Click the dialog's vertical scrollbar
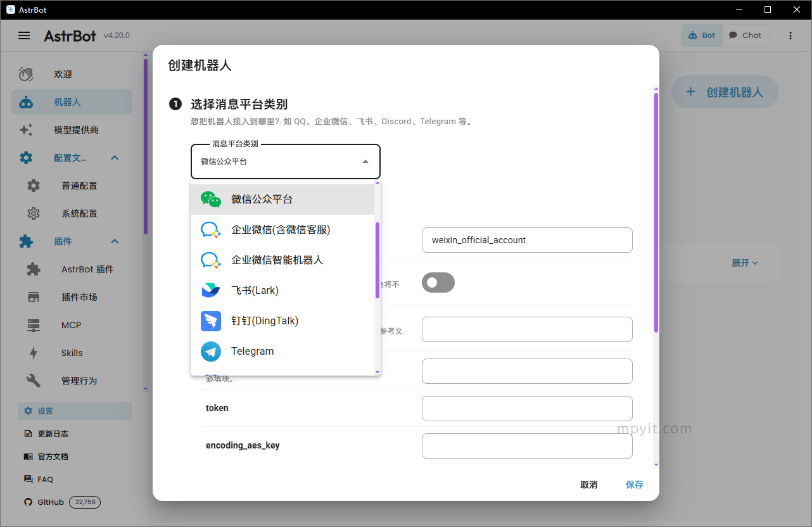This screenshot has width=812, height=527. pos(656,212)
